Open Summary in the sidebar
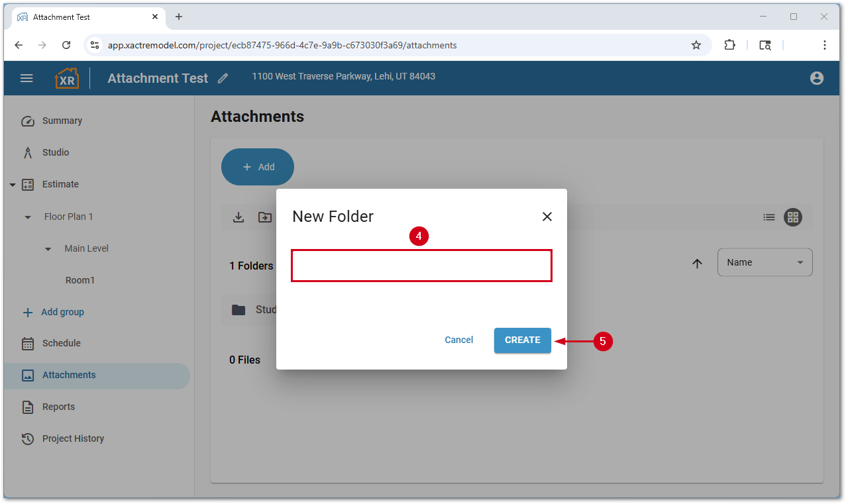Screen dimensions: 846x504 (62, 121)
